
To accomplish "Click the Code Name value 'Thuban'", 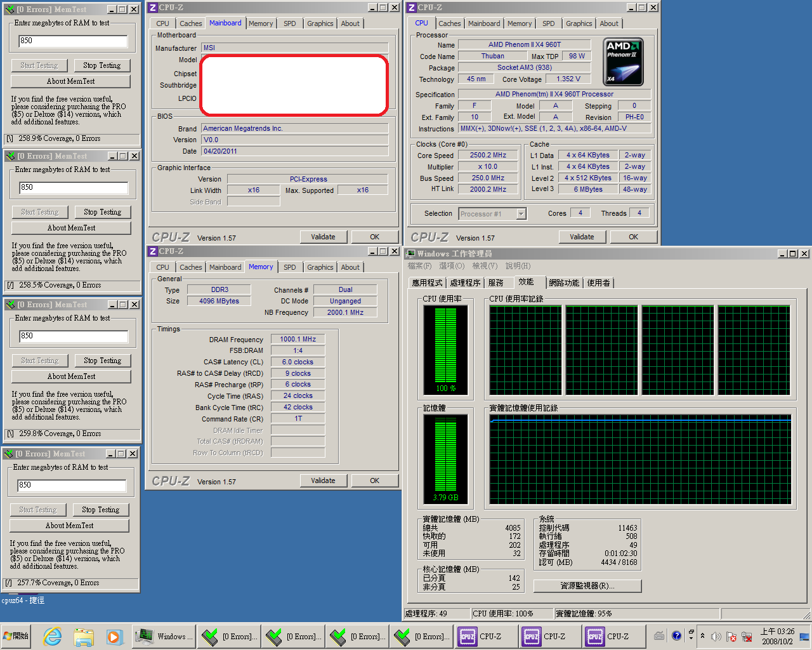I will 492,56.
